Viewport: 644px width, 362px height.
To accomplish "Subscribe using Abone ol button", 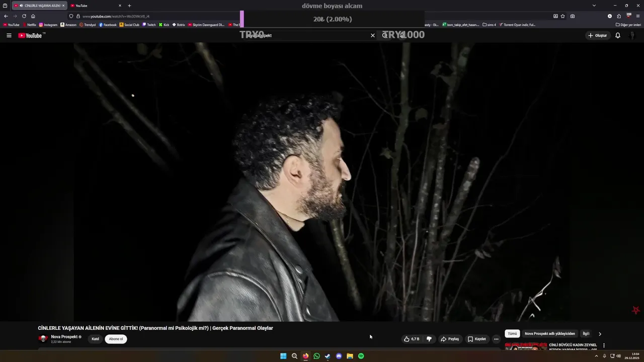I will pyautogui.click(x=116, y=339).
